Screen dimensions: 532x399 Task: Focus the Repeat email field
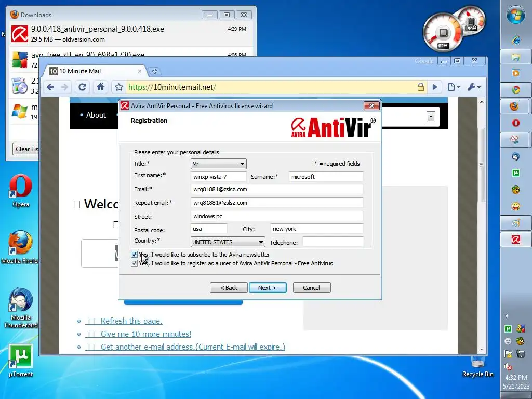[277, 203]
